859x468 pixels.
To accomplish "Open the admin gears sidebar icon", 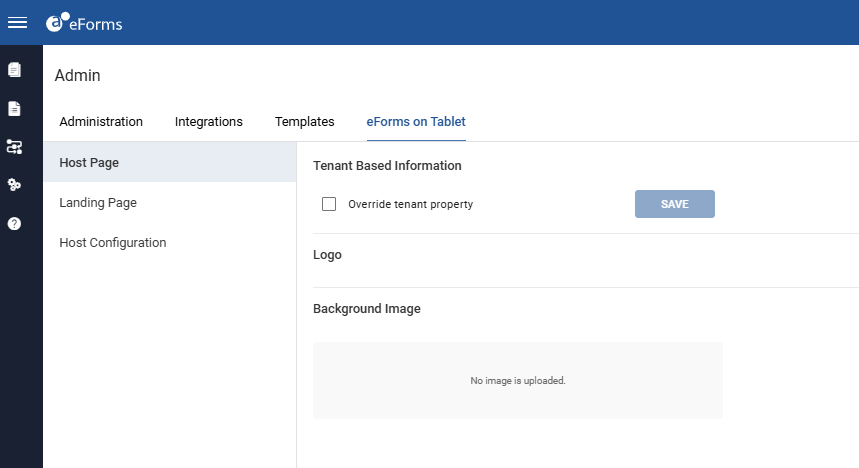I will click(14, 185).
